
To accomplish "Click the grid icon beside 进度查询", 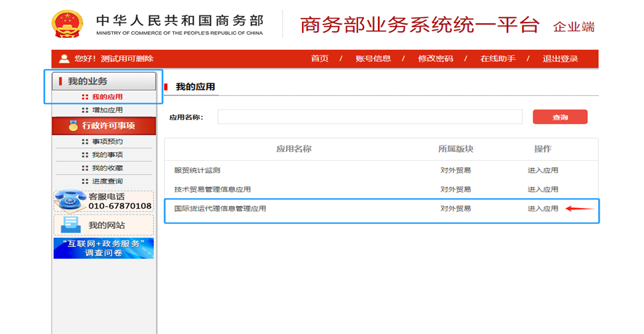I will (x=85, y=181).
